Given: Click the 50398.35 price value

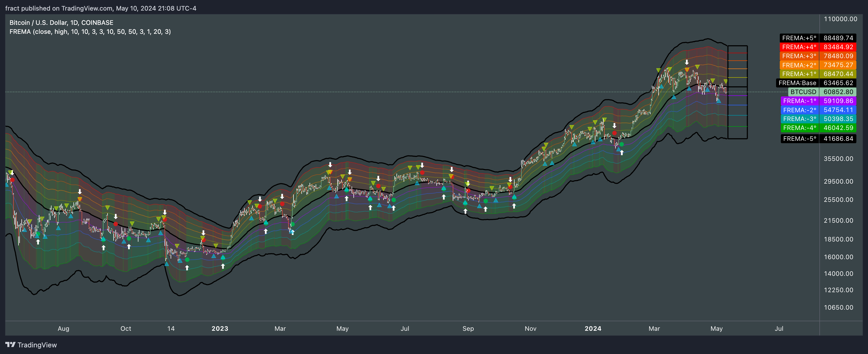Looking at the screenshot, I should click(x=838, y=119).
